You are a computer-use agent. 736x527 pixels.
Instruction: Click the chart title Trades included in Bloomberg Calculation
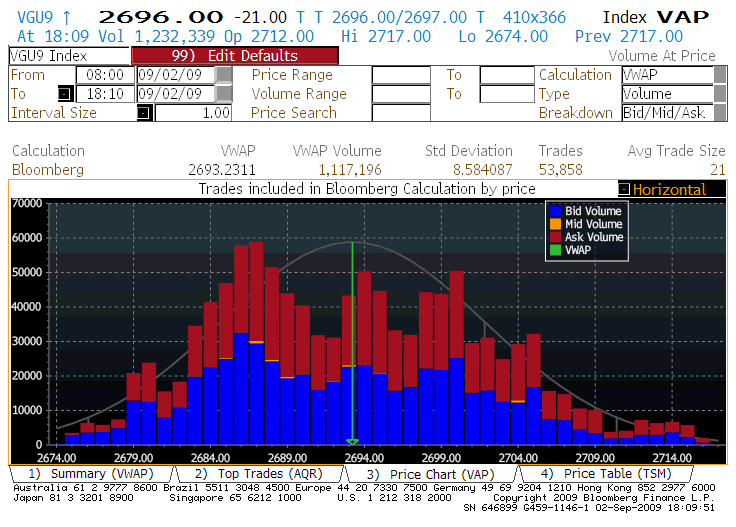point(367,189)
